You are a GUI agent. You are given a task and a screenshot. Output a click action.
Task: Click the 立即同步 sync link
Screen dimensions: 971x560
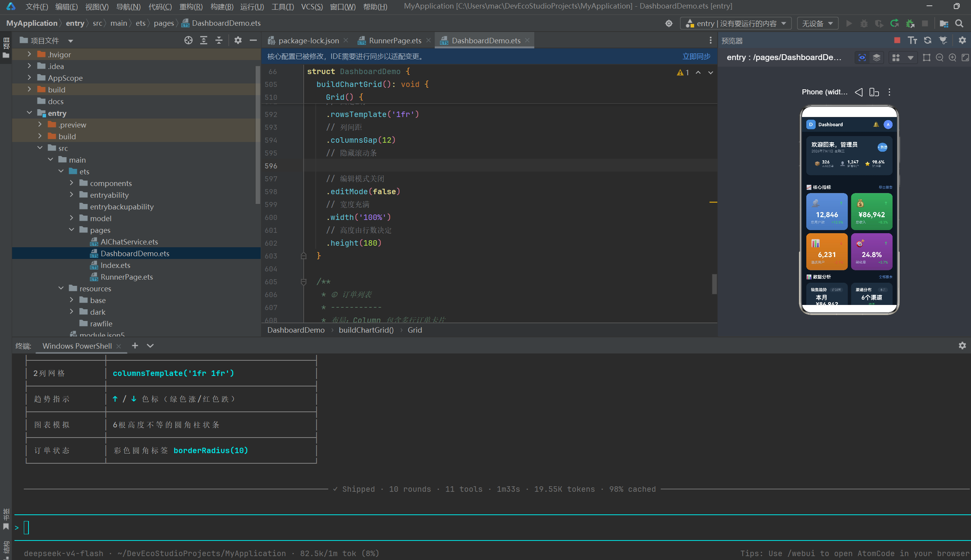[697, 57]
